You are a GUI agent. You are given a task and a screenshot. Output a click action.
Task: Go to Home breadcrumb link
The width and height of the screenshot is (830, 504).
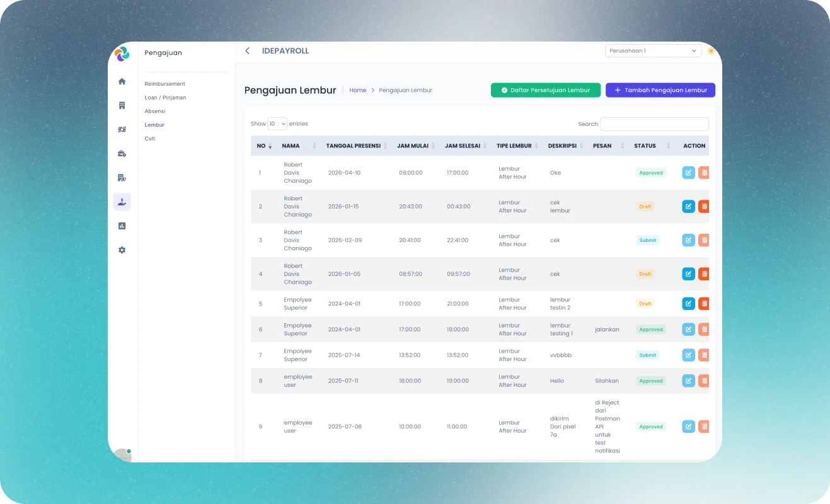pos(358,90)
